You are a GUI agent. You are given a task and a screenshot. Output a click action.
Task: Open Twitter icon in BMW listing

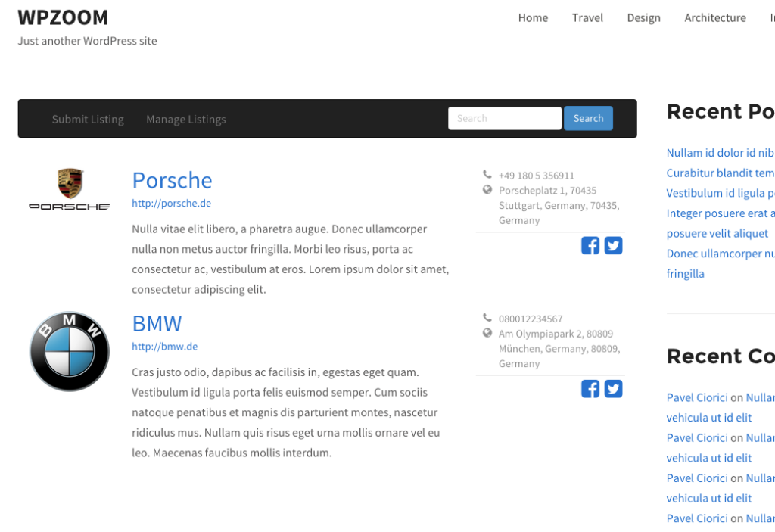coord(613,389)
